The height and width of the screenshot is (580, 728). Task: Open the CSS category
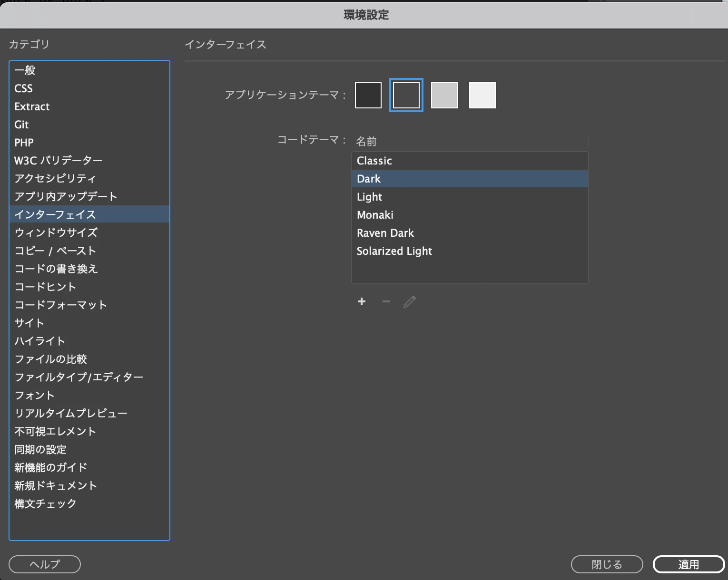coord(89,88)
